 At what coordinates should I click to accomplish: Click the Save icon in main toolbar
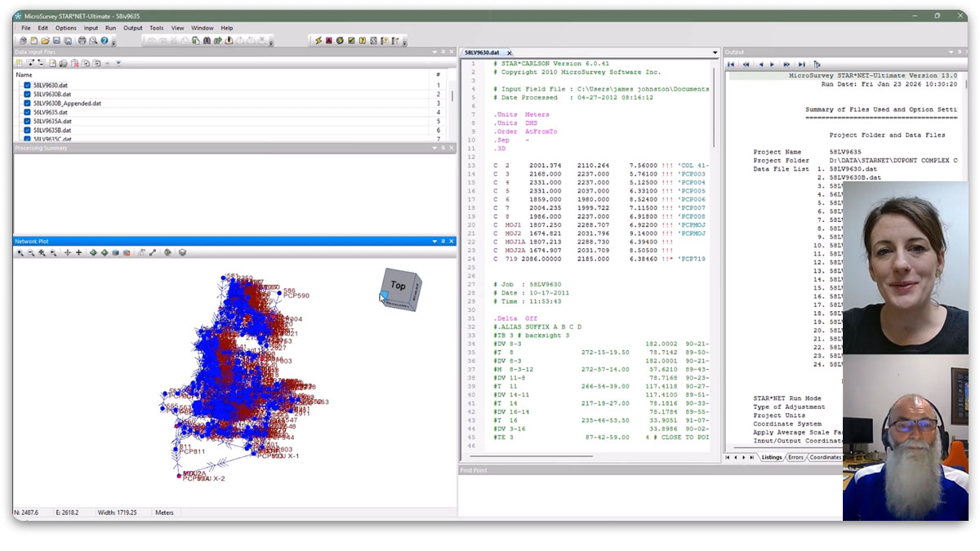56,41
